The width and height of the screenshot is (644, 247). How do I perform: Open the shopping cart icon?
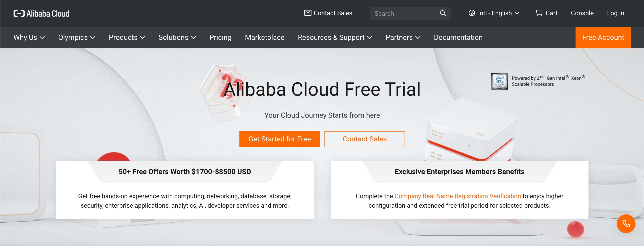(539, 13)
